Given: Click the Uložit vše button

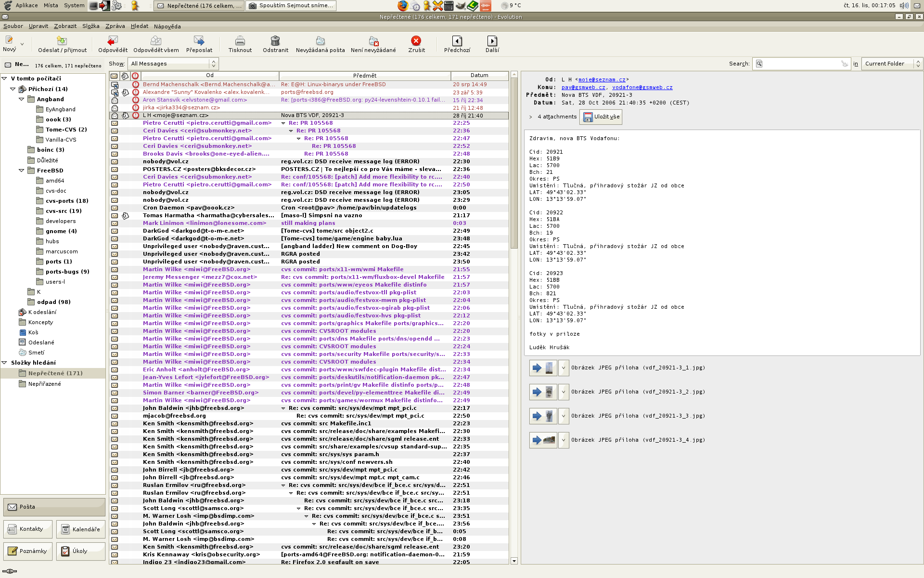Looking at the screenshot, I should (601, 117).
